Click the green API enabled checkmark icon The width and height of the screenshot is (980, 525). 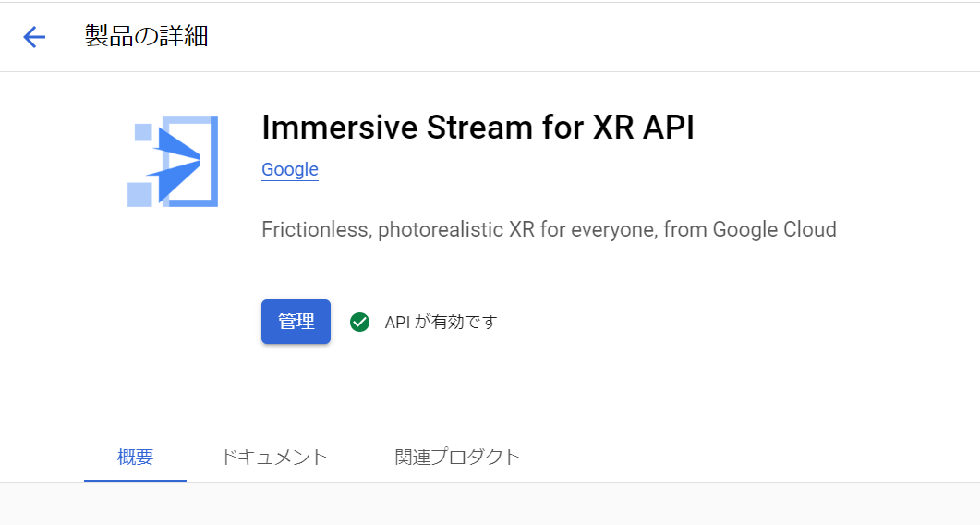click(x=359, y=323)
